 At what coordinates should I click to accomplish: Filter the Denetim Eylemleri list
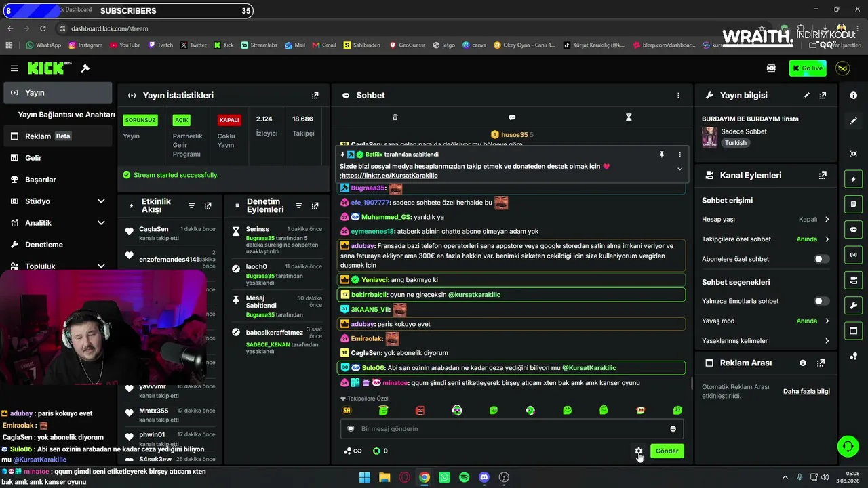(298, 205)
